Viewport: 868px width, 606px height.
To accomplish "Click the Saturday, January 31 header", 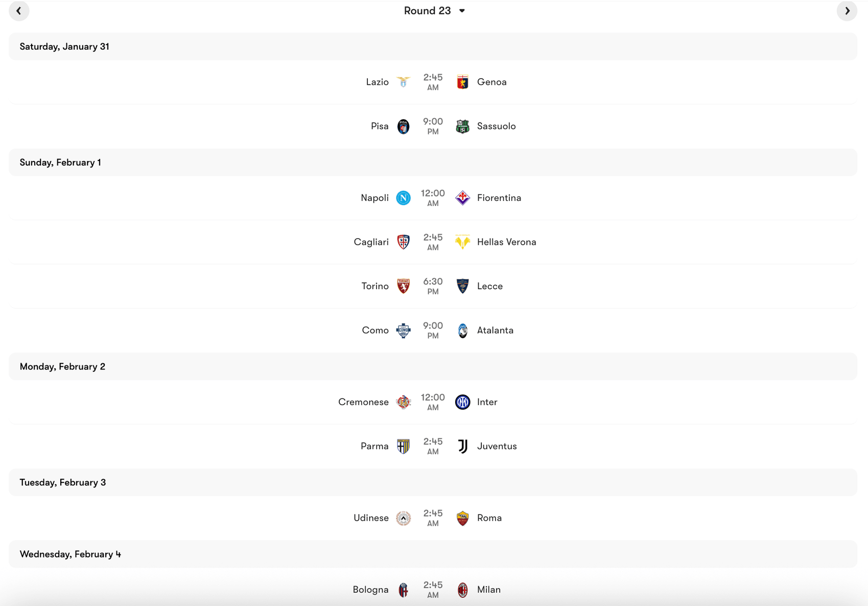I will click(x=64, y=46).
